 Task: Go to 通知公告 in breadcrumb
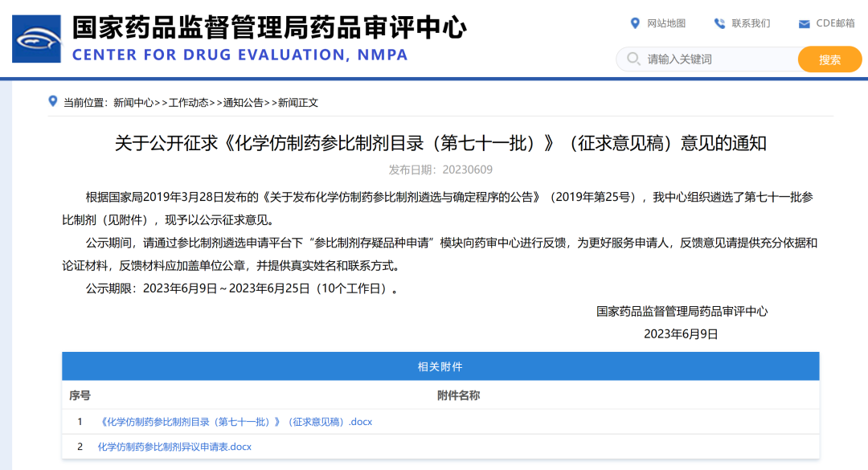pyautogui.click(x=243, y=102)
